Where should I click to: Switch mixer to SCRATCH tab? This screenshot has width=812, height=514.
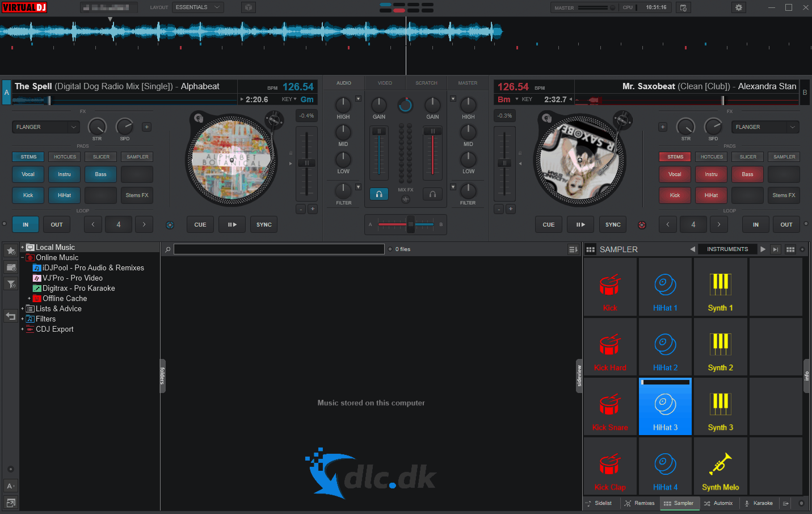426,83
